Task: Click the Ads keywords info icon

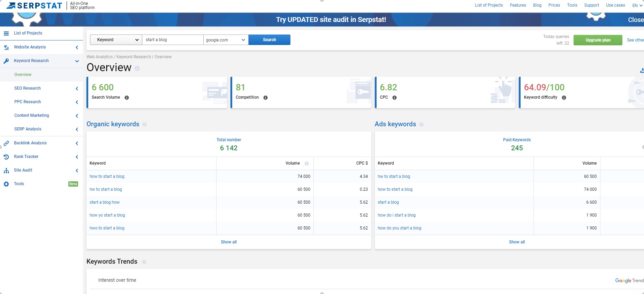Action: point(421,125)
